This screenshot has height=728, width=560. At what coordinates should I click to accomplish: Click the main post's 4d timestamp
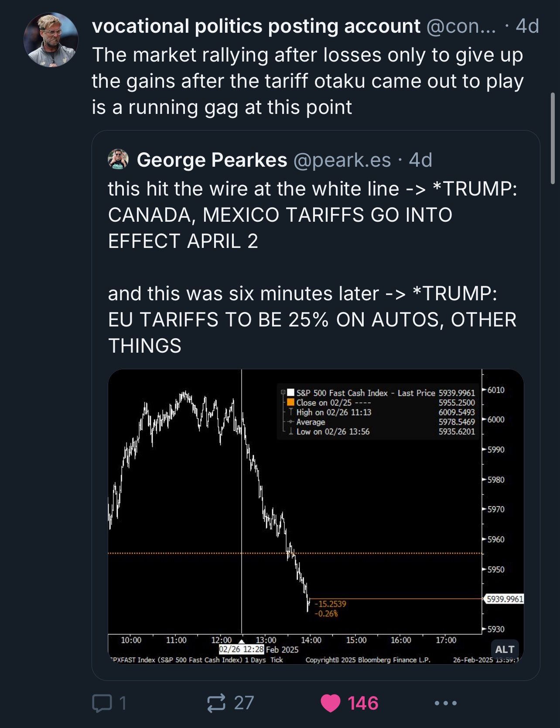[x=527, y=26]
